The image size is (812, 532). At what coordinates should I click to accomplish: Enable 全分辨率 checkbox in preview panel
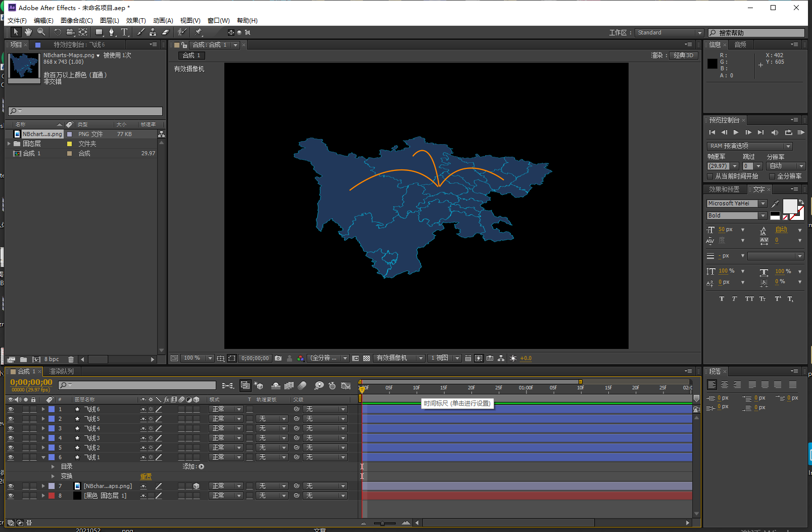coord(772,176)
